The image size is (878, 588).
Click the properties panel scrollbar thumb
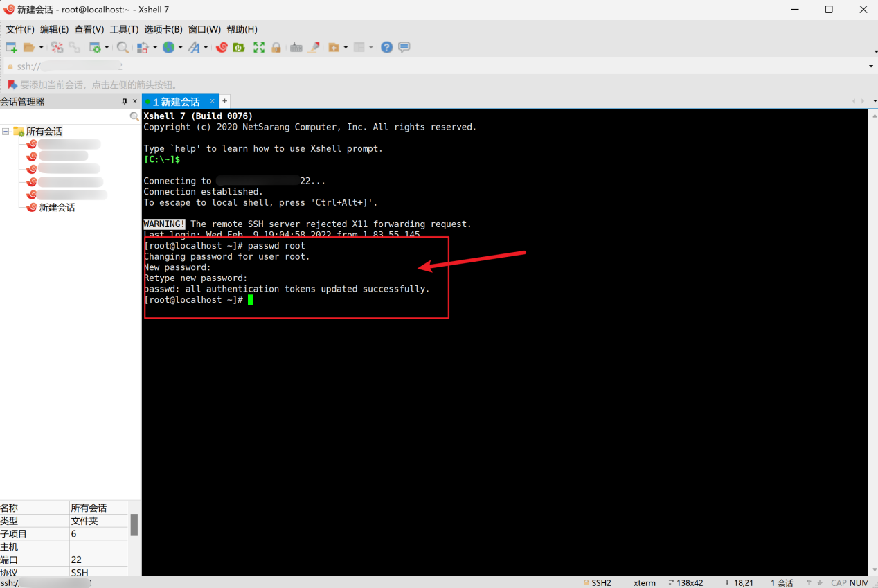coord(134,524)
